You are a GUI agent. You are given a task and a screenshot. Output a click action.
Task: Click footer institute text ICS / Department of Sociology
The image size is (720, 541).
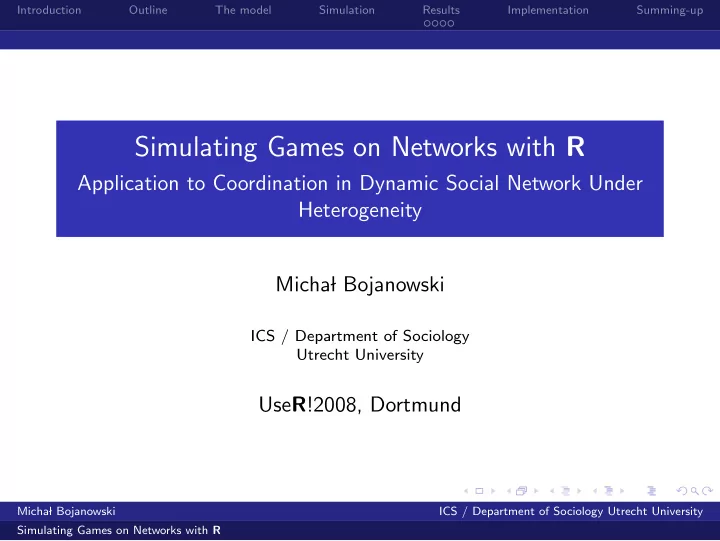click(x=521, y=511)
